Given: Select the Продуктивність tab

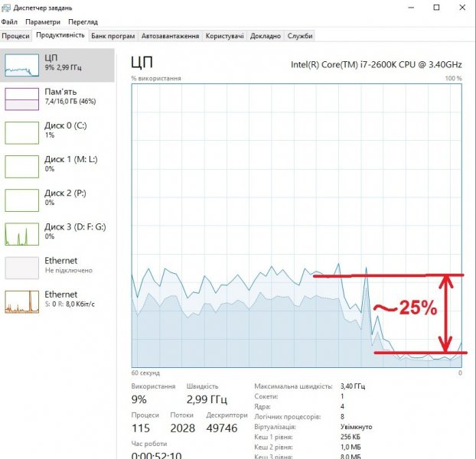Looking at the screenshot, I should tap(60, 36).
